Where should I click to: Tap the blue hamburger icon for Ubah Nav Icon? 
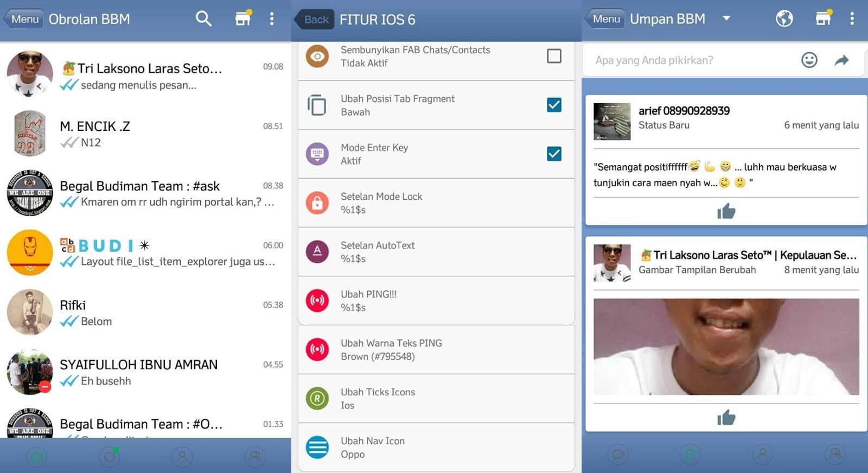[x=317, y=447]
